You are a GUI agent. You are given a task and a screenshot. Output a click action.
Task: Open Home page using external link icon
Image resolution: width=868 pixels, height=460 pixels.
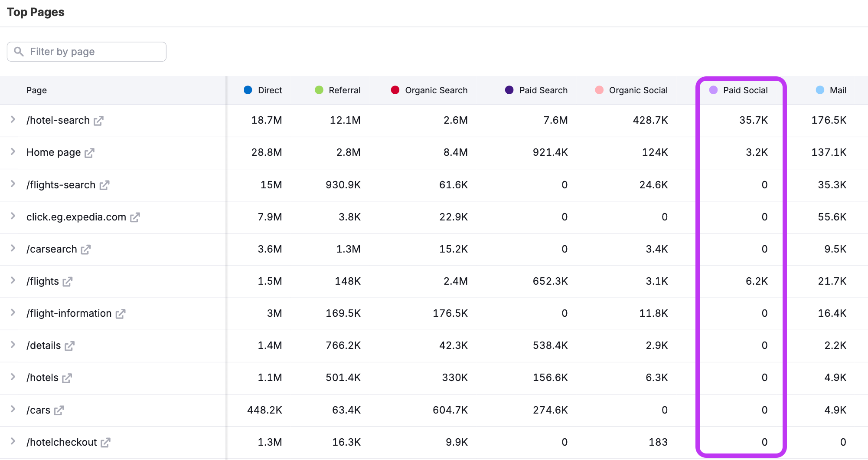(x=90, y=152)
